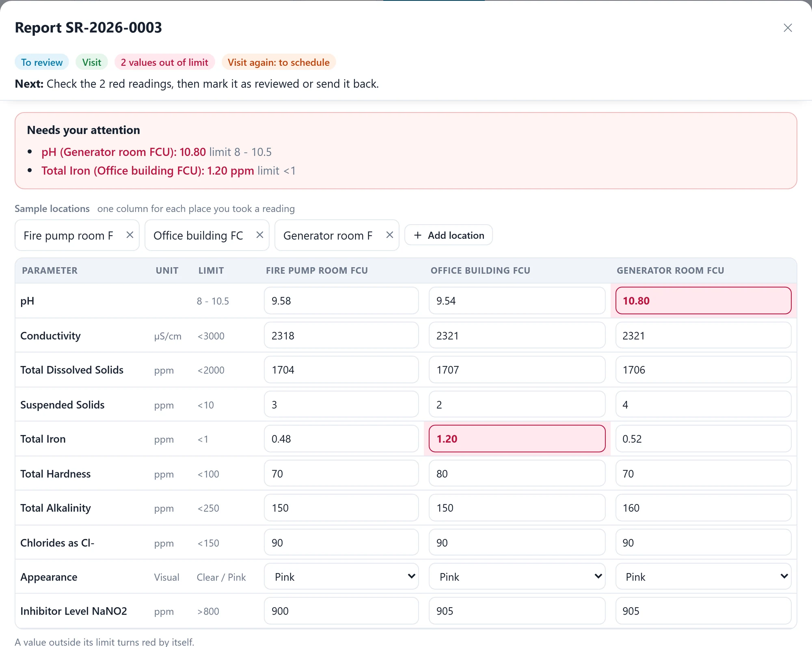Edit Total Alkalinity value 160
812x647 pixels.
coord(703,508)
